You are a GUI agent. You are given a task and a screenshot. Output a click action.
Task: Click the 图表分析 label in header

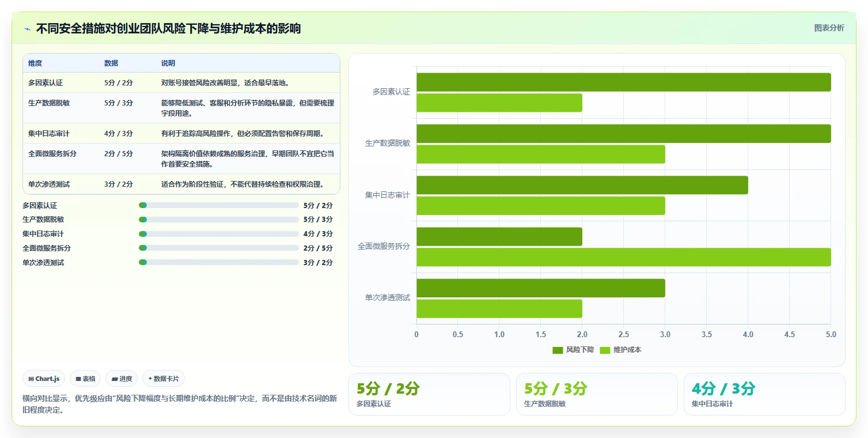coord(829,28)
